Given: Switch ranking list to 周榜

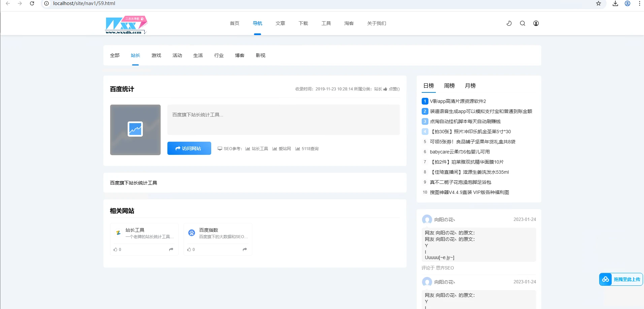Looking at the screenshot, I should [449, 86].
